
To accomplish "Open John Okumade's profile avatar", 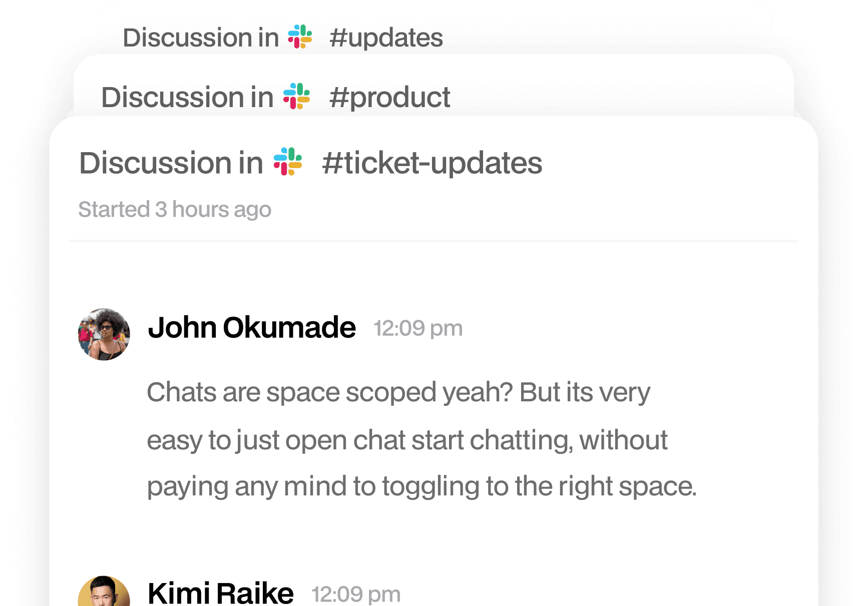I will point(104,334).
